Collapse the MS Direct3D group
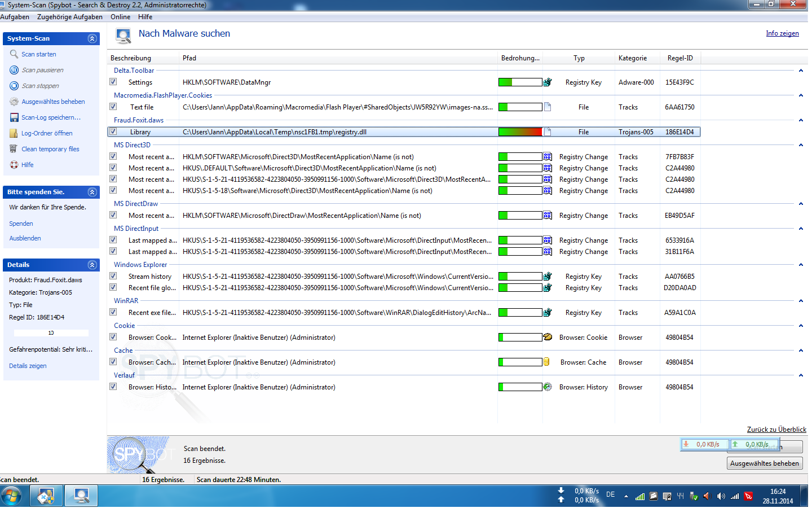812x508 pixels. 801,145
